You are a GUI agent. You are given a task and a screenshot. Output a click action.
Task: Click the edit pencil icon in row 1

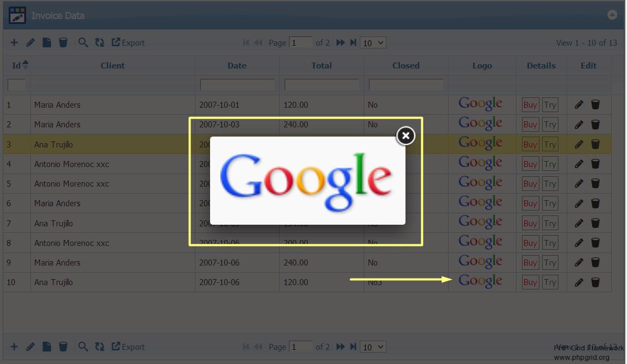tap(579, 105)
